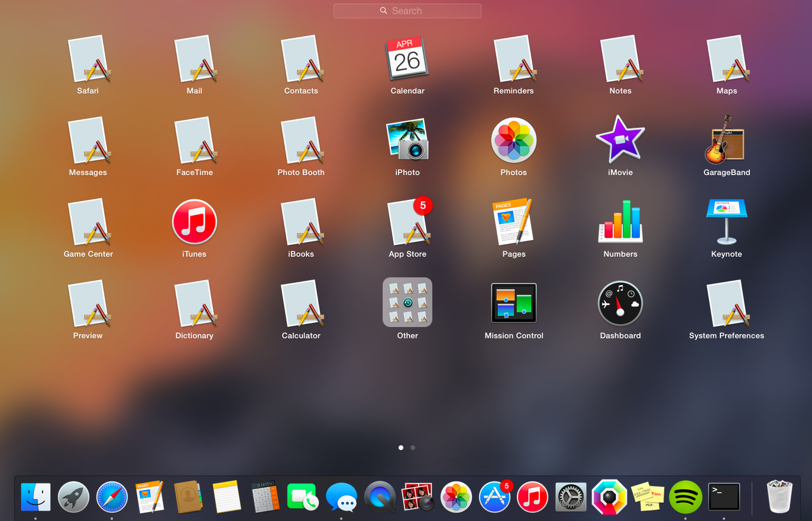Open the Notes app in Launchpad grid

coord(620,59)
